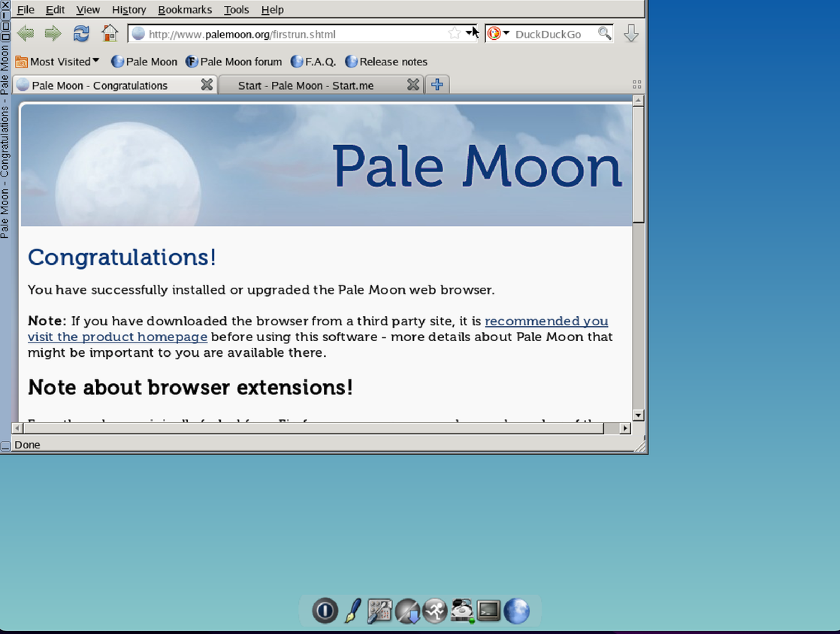
Task: Go back with the green left arrow
Action: click(26, 34)
